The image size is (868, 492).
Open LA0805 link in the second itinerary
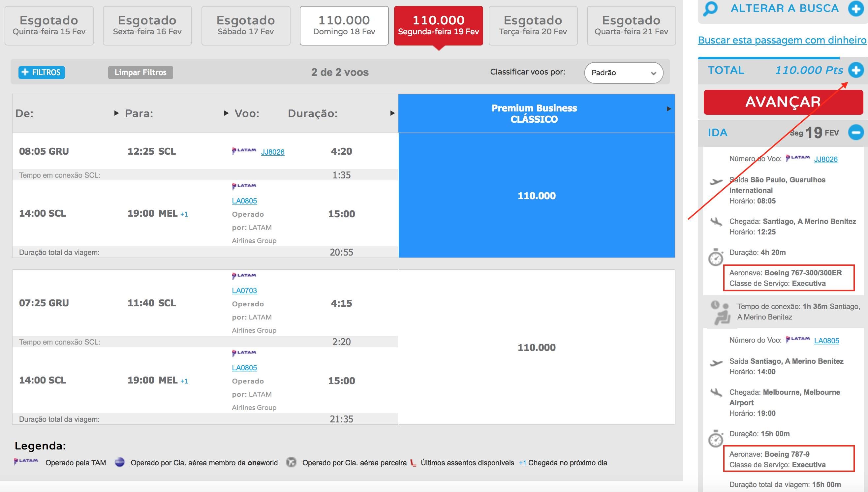coord(244,368)
